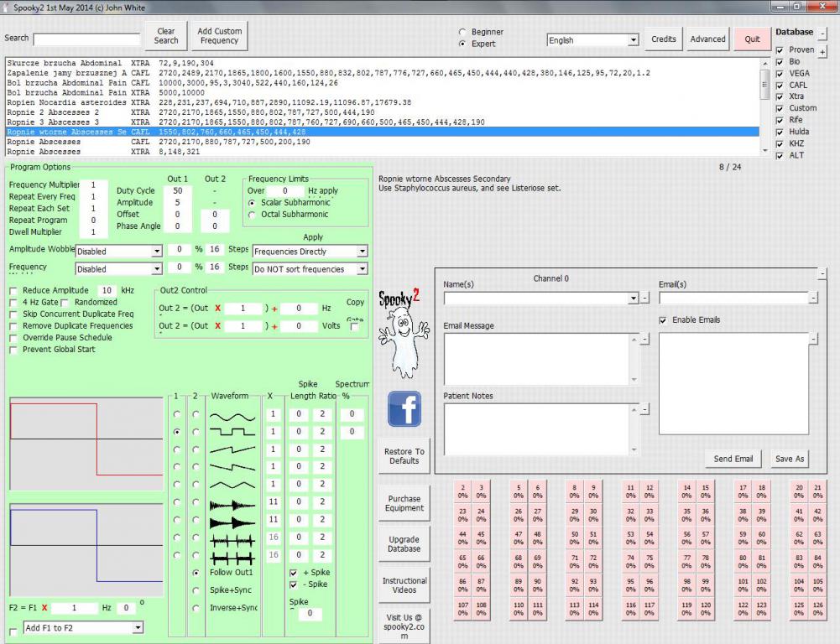Click the Clear Search button

coord(166,36)
